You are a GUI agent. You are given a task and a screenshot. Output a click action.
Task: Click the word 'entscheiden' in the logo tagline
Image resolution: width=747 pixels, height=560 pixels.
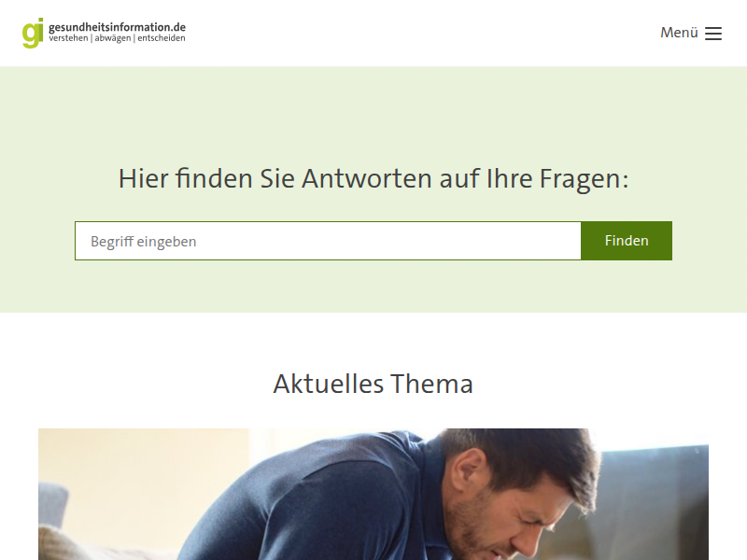click(162, 38)
